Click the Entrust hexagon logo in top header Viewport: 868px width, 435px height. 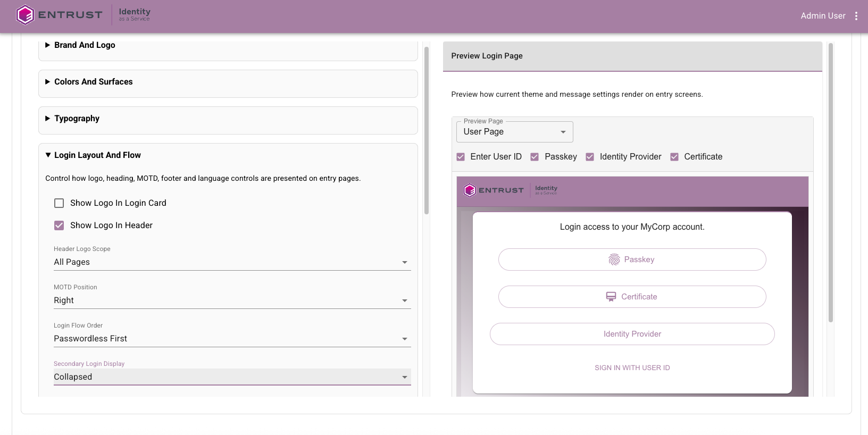click(x=25, y=15)
